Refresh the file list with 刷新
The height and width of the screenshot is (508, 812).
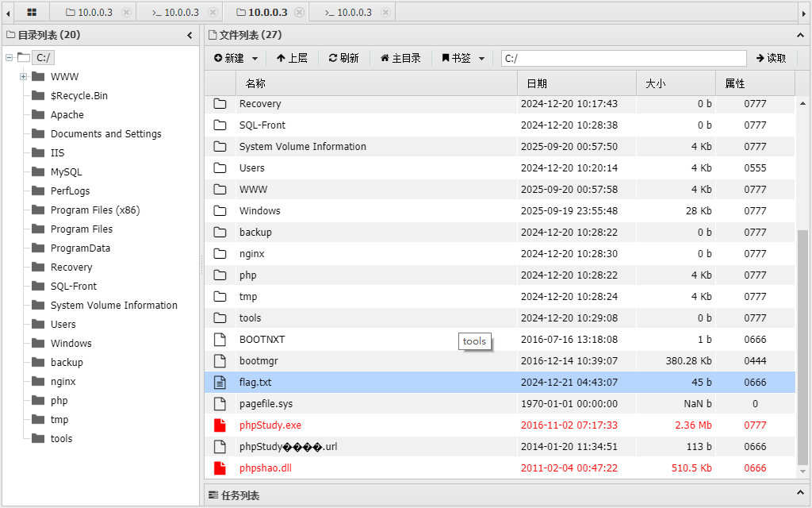click(x=344, y=59)
